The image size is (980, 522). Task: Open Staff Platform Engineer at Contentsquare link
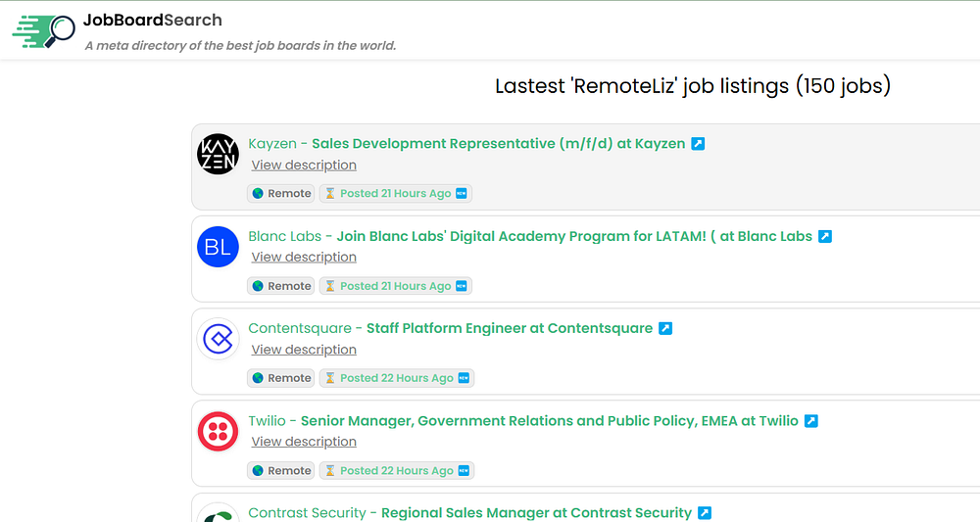(x=509, y=328)
